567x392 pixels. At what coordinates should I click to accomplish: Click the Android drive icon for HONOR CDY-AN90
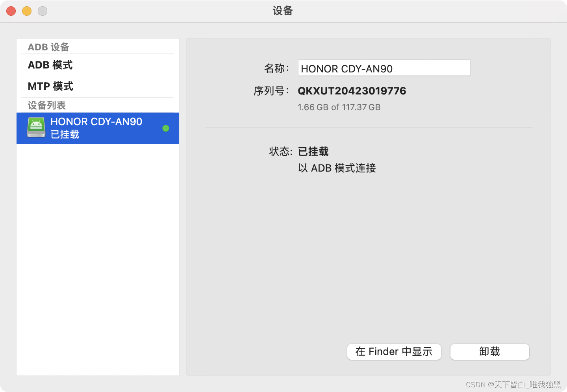point(36,128)
